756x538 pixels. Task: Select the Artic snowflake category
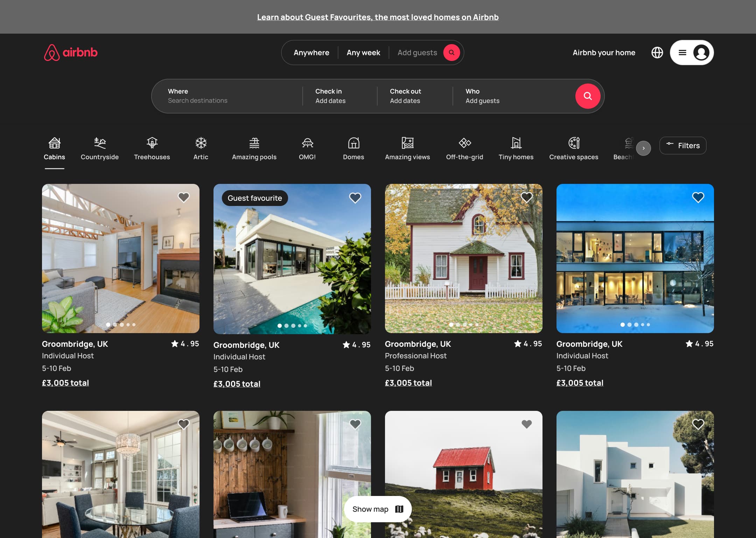coord(201,149)
